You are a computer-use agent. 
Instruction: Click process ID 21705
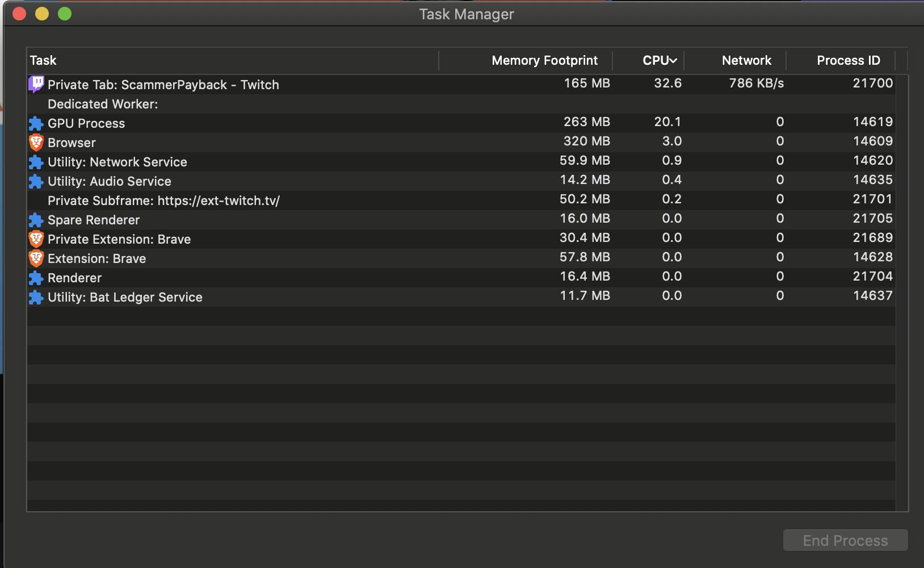[873, 218]
